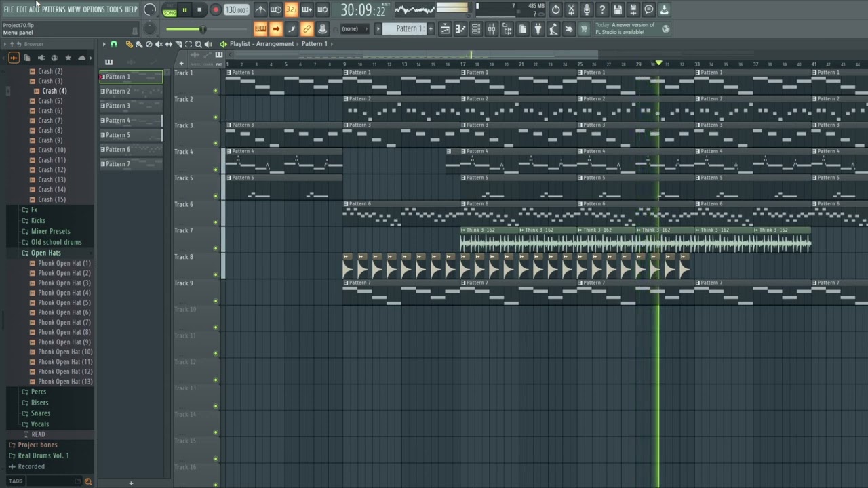Open the EDIT menu
868x488 pixels.
22,9
